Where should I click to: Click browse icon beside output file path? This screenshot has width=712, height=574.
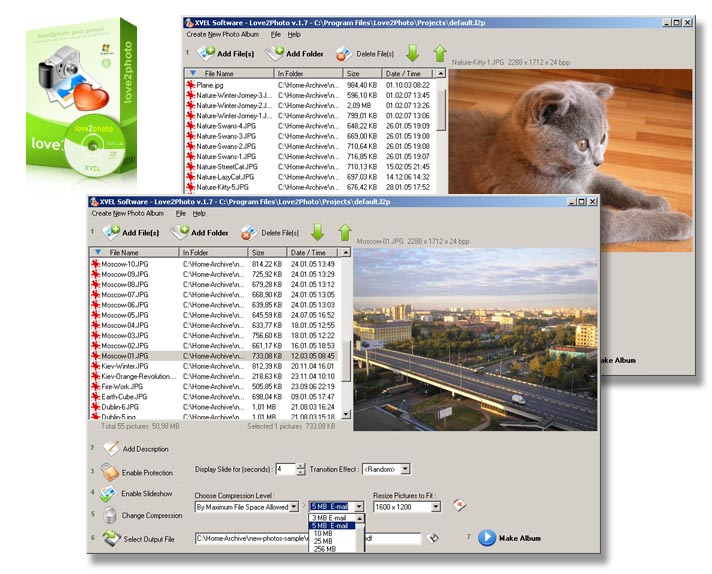[433, 538]
